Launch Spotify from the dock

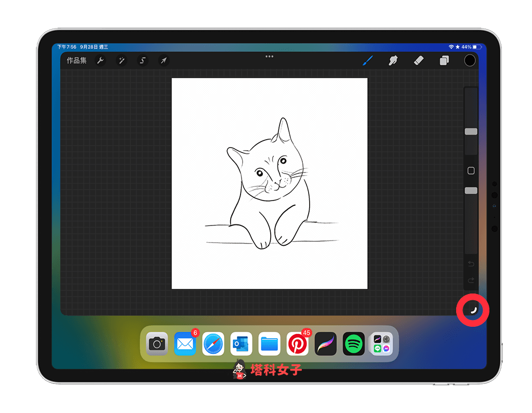(354, 344)
